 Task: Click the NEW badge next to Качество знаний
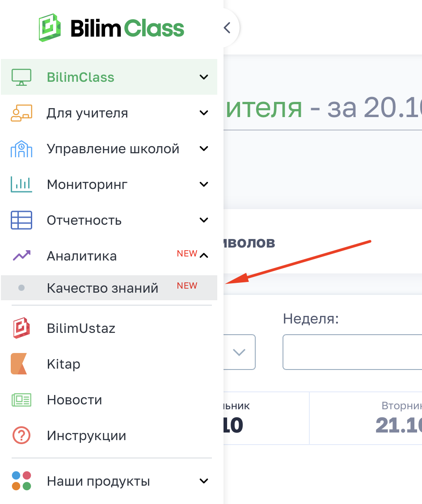click(x=187, y=286)
